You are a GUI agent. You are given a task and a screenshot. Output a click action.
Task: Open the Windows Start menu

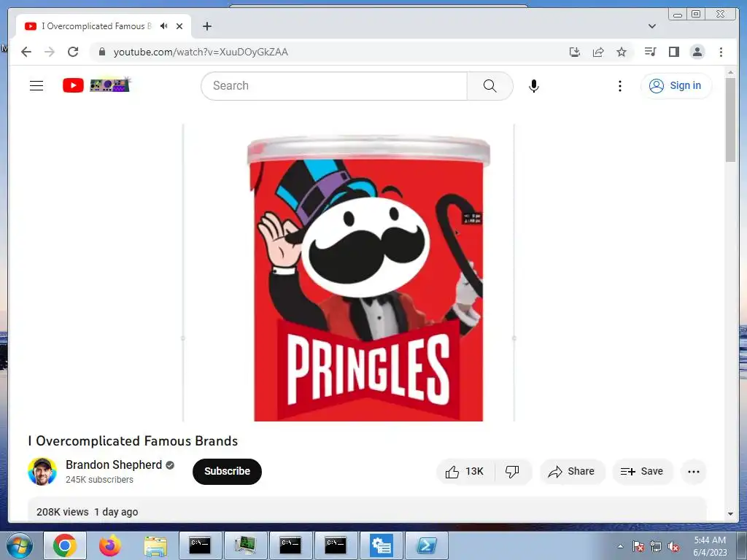pos(19,545)
